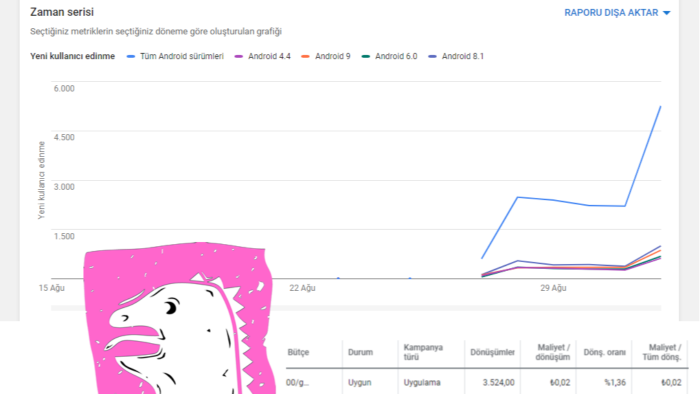Toggle the Android 8.1 legend entry
The width and height of the screenshot is (700, 394).
pos(456,56)
